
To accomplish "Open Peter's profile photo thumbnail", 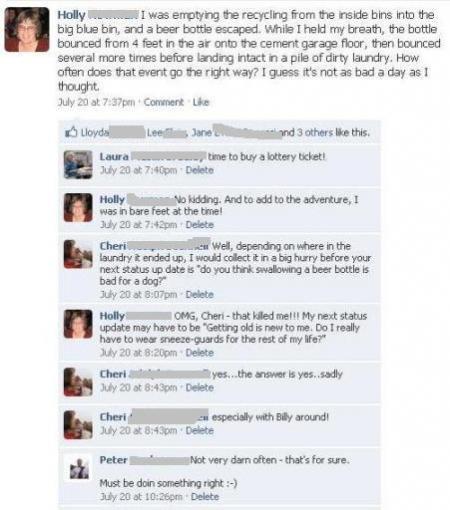I will click(79, 468).
